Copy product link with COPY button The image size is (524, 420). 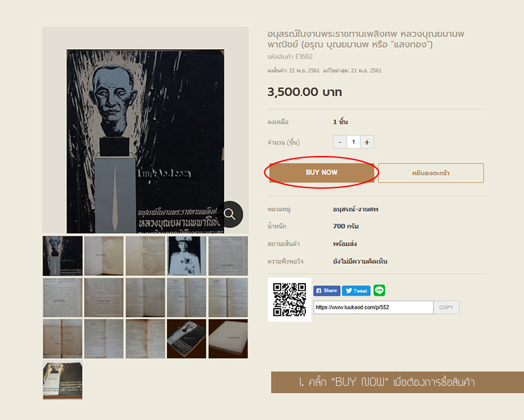point(446,307)
